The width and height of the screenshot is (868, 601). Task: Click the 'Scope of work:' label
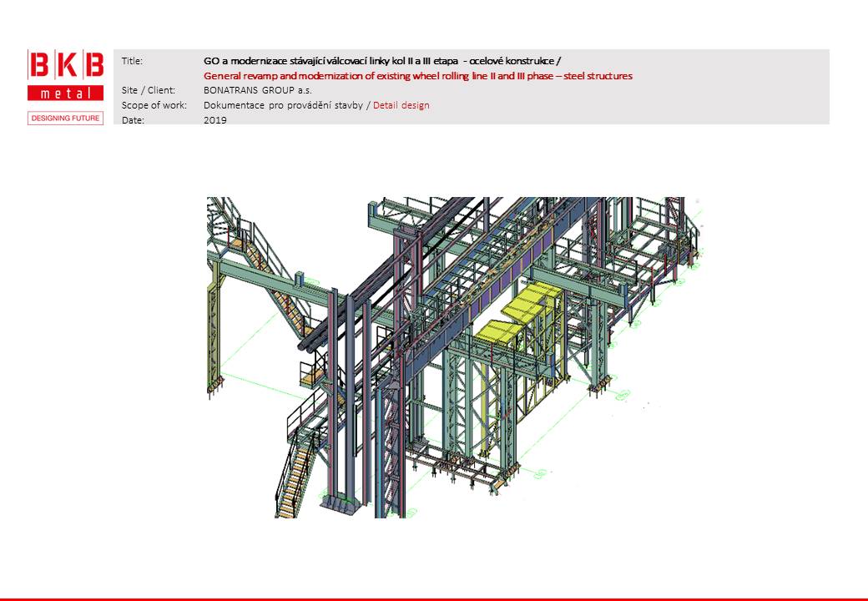(x=154, y=105)
